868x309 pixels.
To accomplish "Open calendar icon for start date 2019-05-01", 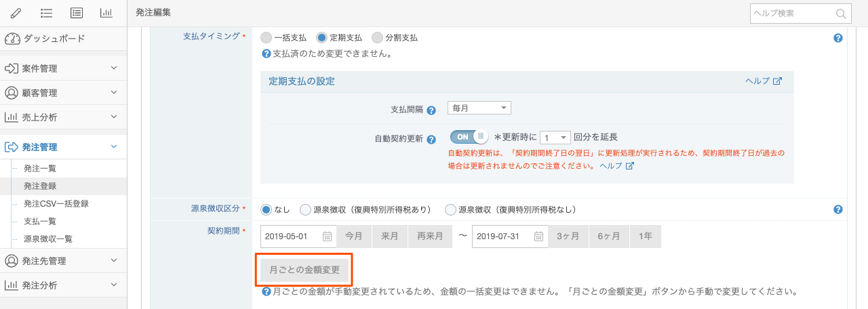I will pos(327,236).
